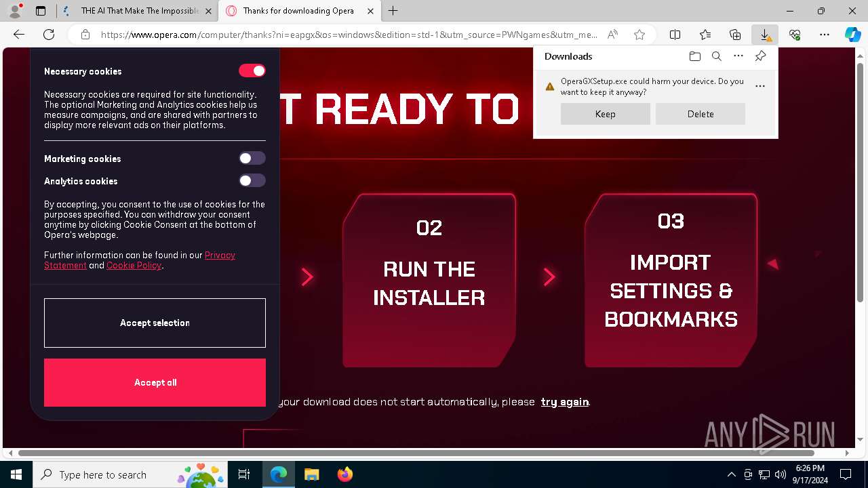Show hidden system tray icons
Screen dimensions: 868x488
[731, 474]
